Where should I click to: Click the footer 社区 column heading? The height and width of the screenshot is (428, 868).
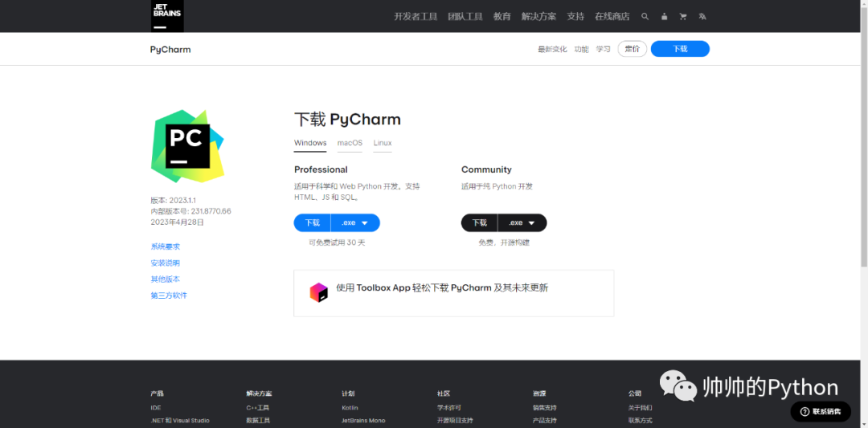[x=444, y=393]
